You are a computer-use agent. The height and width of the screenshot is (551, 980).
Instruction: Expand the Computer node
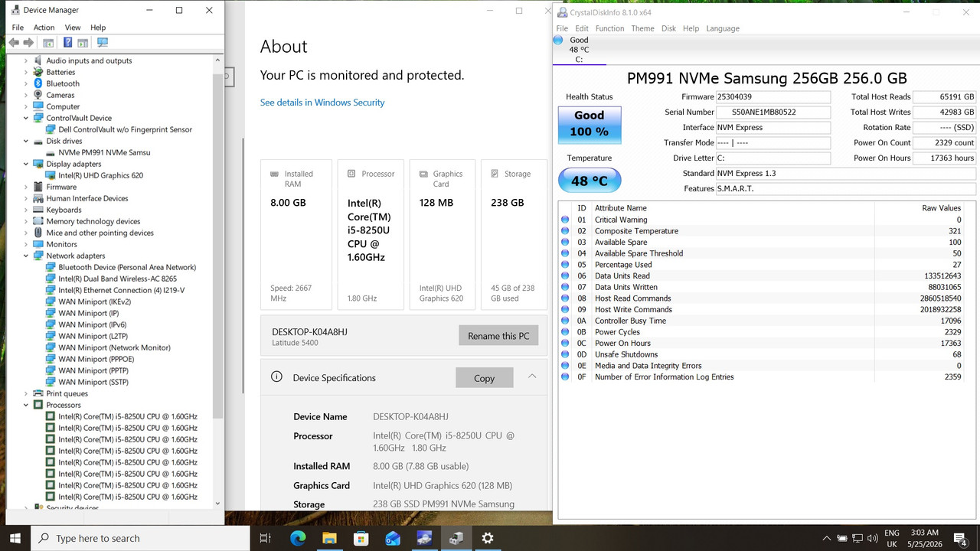(x=26, y=106)
